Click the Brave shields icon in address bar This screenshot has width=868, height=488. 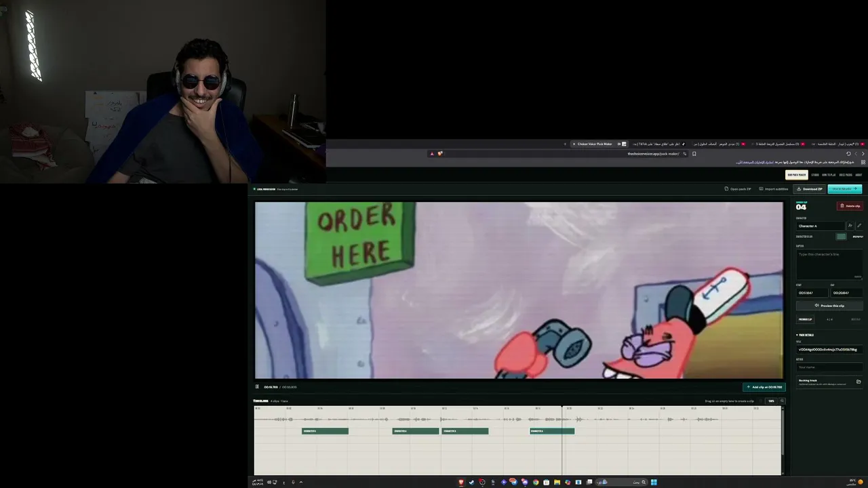439,154
